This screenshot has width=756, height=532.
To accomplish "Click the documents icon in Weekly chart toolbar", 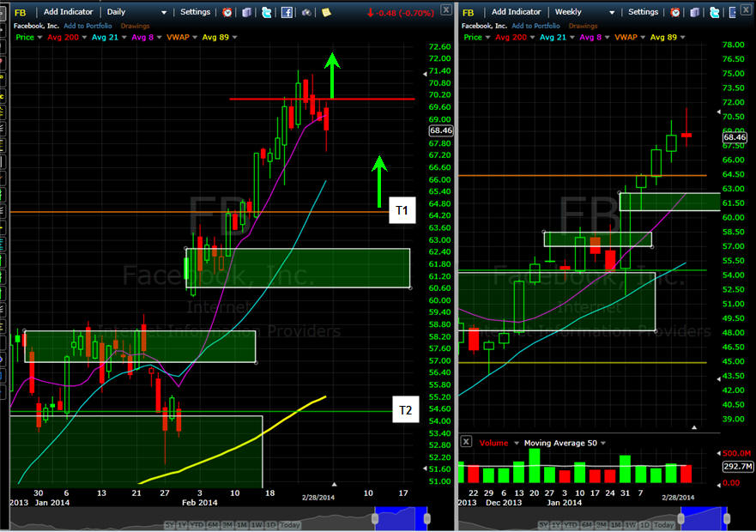I will (x=694, y=12).
